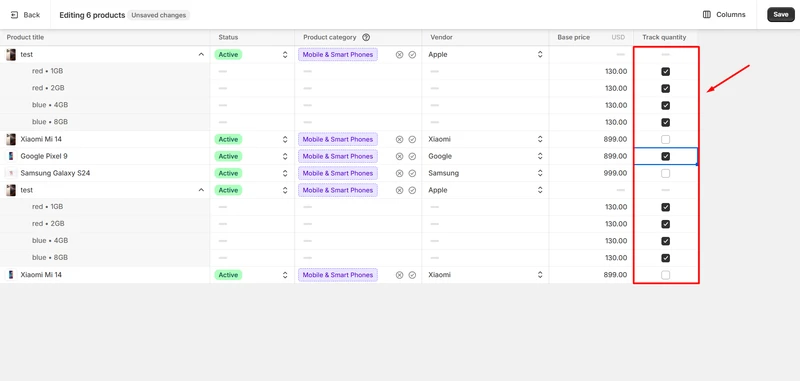Image resolution: width=800 pixels, height=381 pixels.
Task: Accept suggested category on test row below Samsung
Action: point(412,190)
